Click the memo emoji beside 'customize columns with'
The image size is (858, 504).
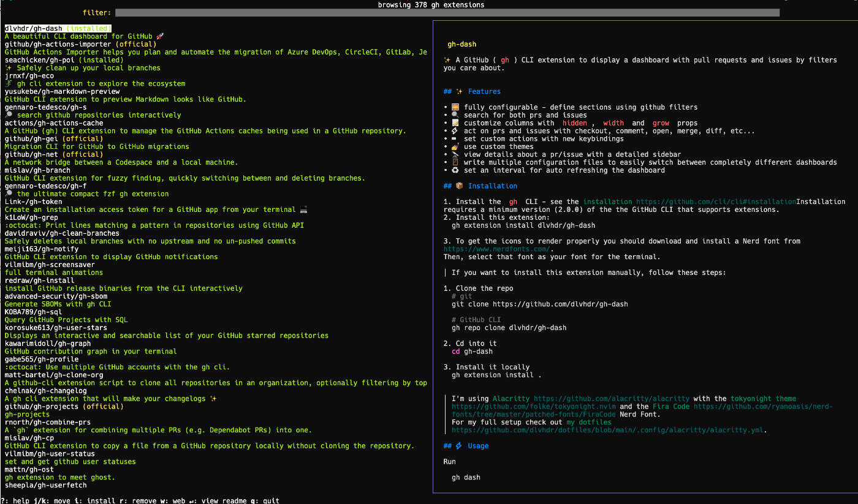coord(455,123)
